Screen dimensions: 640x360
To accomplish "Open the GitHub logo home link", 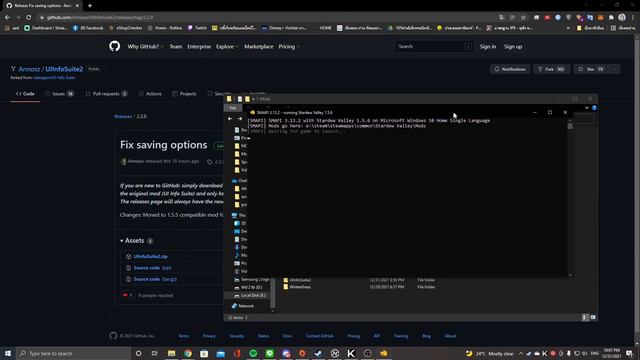I will click(114, 46).
